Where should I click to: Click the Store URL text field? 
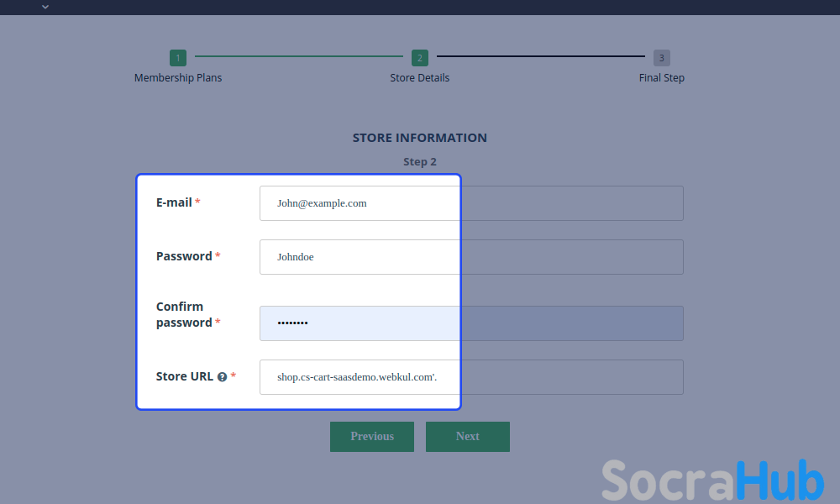click(470, 377)
